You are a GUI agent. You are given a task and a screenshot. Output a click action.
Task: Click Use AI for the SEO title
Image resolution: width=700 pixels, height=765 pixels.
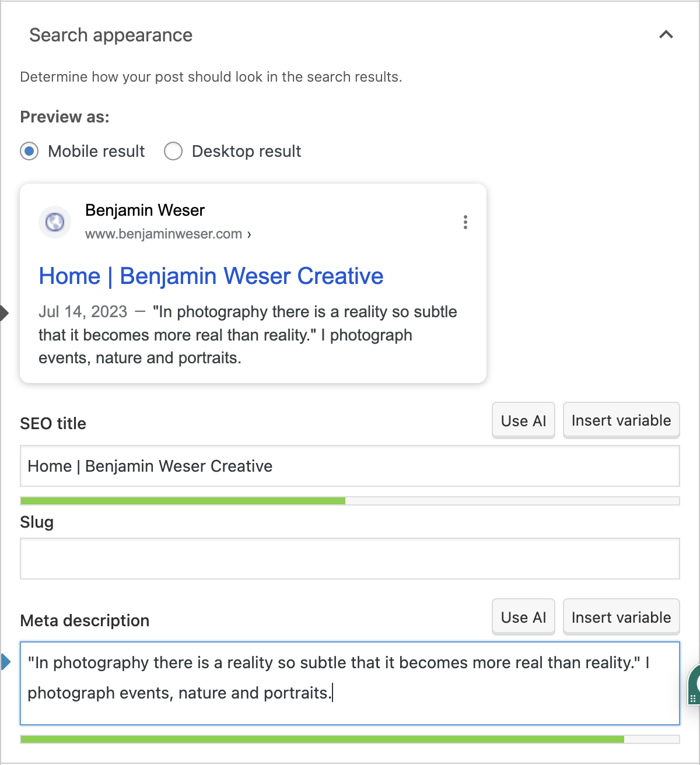pyautogui.click(x=523, y=420)
